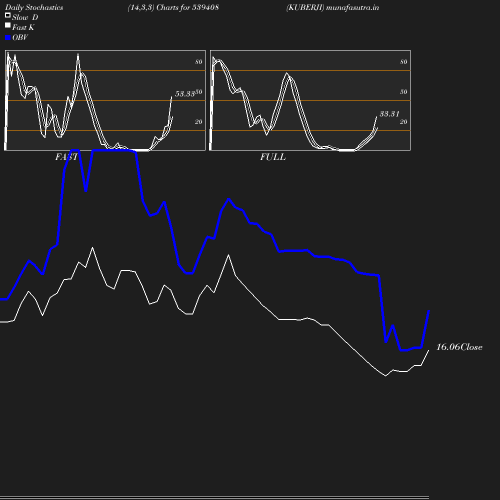500x500 pixels.
Task: Click the 'OBV' legend text
Action: [20, 38]
